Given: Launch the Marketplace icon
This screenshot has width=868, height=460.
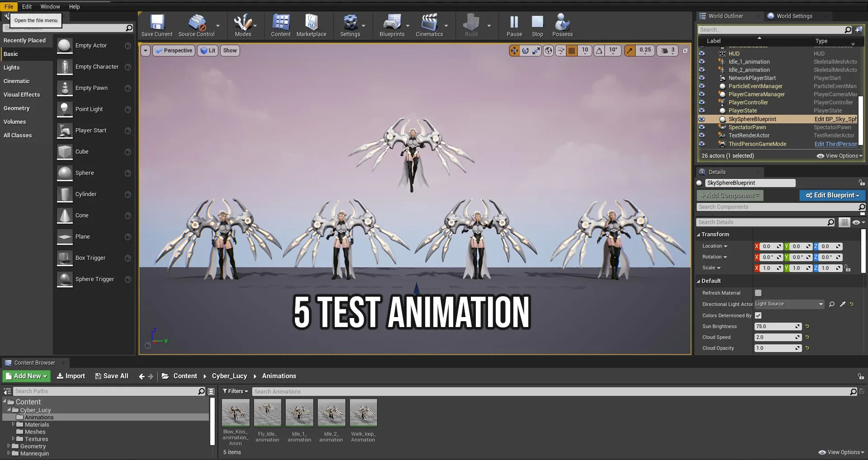Looking at the screenshot, I should pos(311,25).
